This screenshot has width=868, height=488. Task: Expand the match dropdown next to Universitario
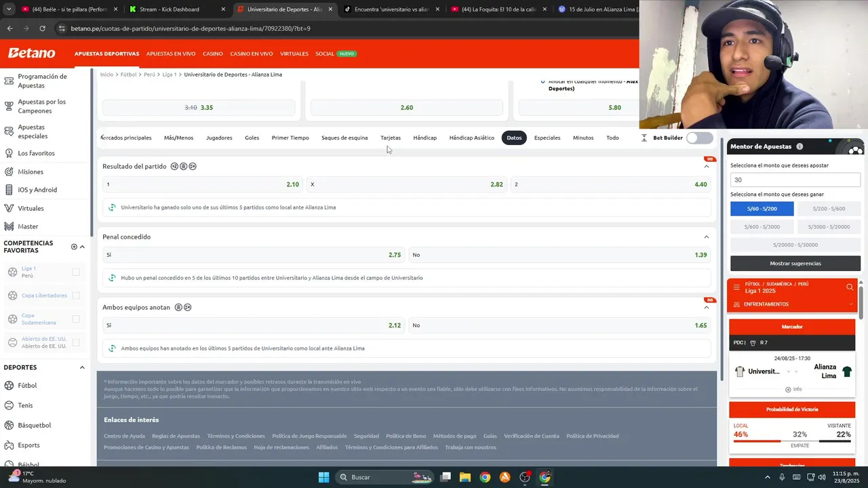pos(788,371)
